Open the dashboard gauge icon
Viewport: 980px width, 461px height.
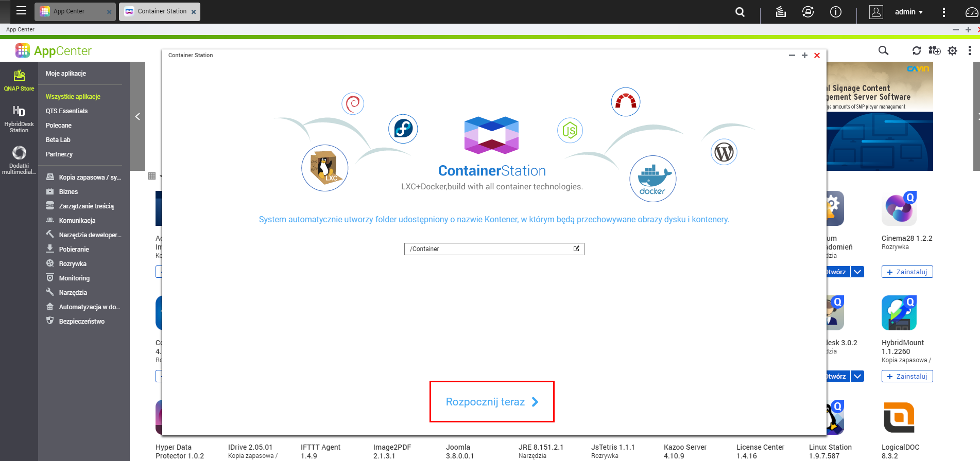971,12
